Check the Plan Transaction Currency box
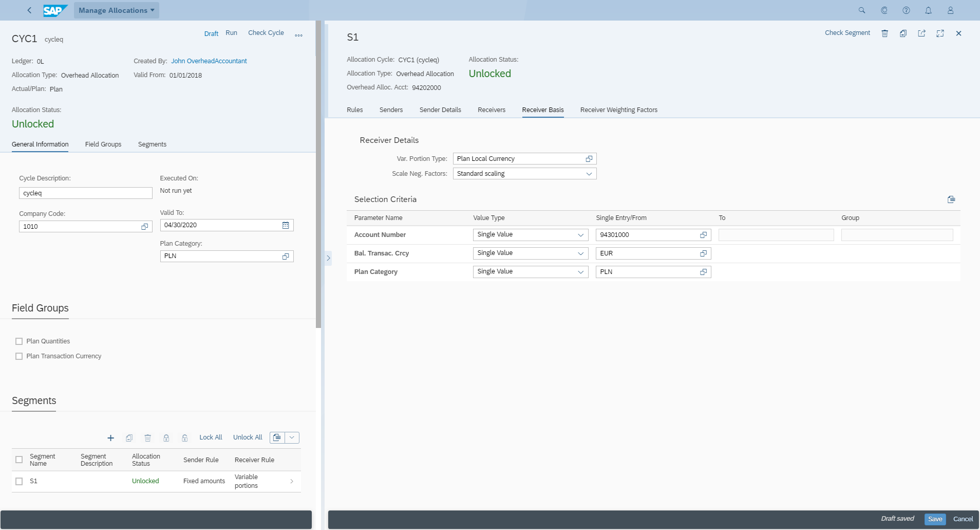The image size is (980, 530). (x=19, y=356)
